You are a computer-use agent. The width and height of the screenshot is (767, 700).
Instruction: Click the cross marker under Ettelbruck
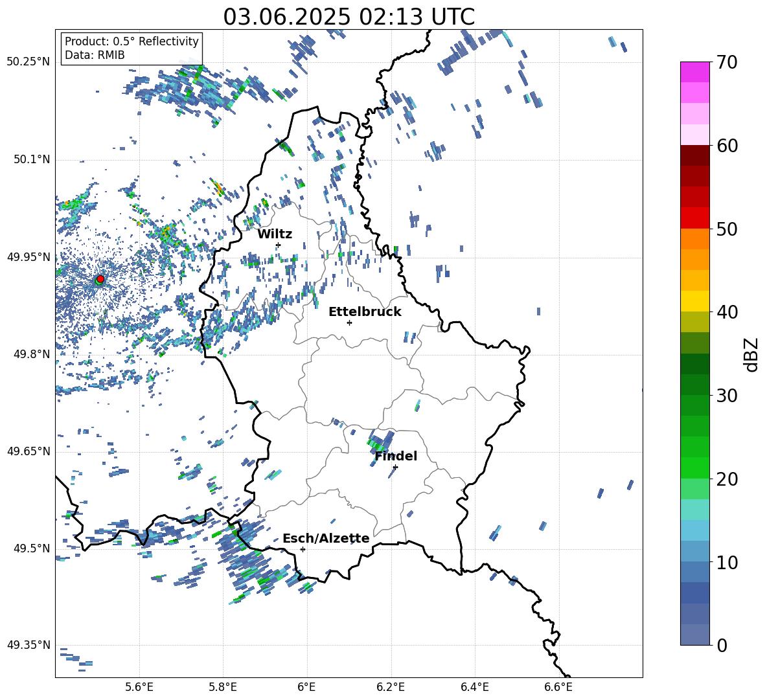tap(349, 322)
